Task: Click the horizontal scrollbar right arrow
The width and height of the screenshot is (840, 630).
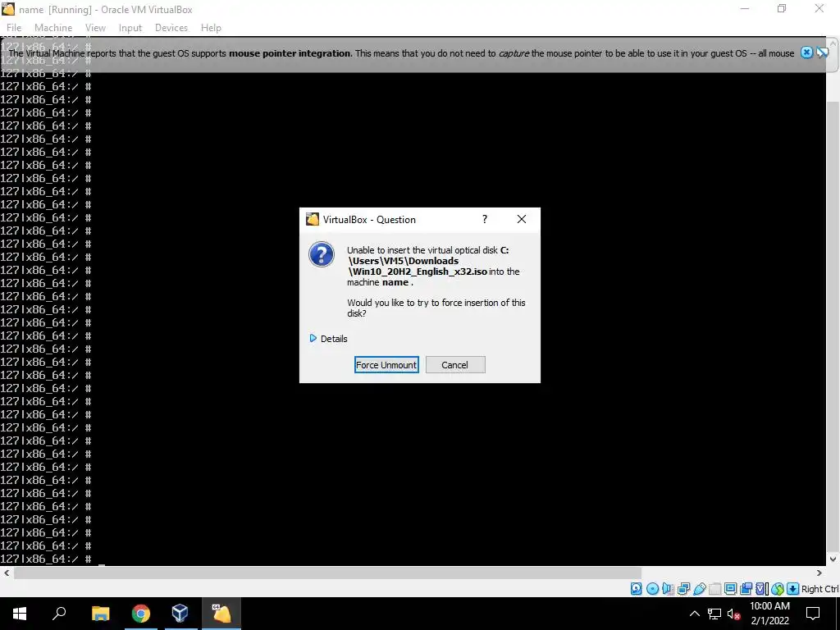Action: (819, 573)
